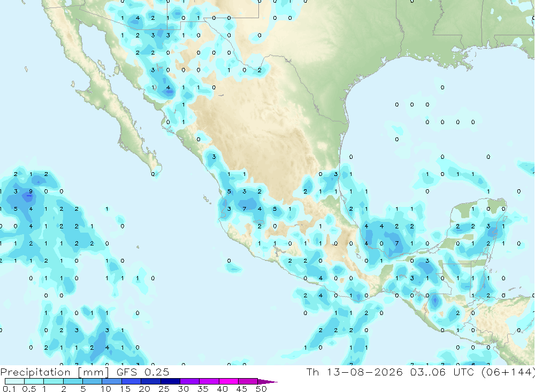Choose the magenta legend swatch between 40 and 45
Image resolution: width=535 pixels, height=392 pixels.
[x=228, y=381]
